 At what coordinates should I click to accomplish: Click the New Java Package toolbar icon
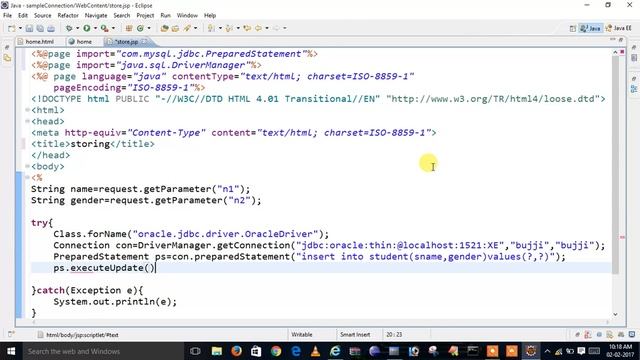129,28
